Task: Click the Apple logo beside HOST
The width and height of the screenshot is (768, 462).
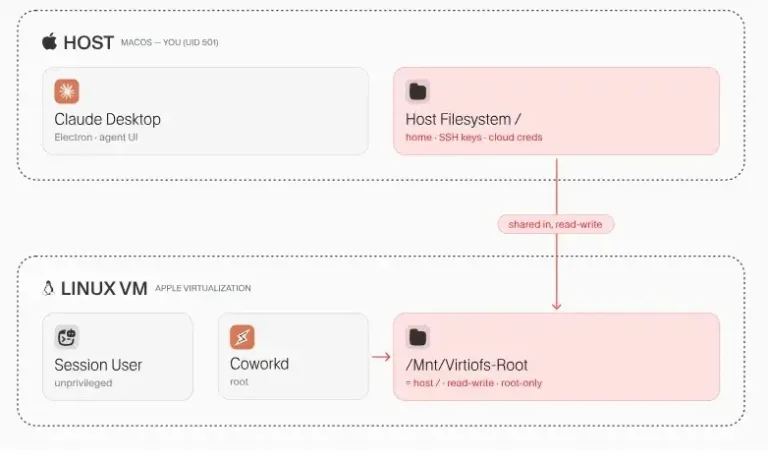Action: point(49,42)
